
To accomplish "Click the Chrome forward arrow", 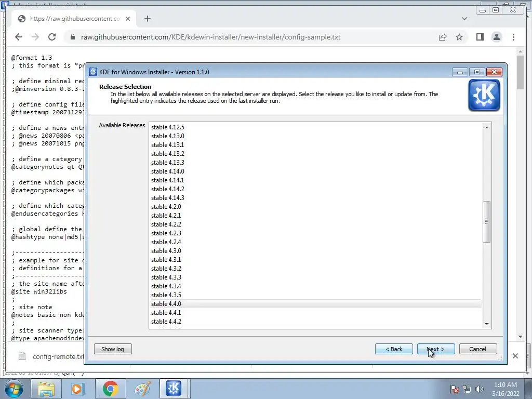I will (35, 37).
